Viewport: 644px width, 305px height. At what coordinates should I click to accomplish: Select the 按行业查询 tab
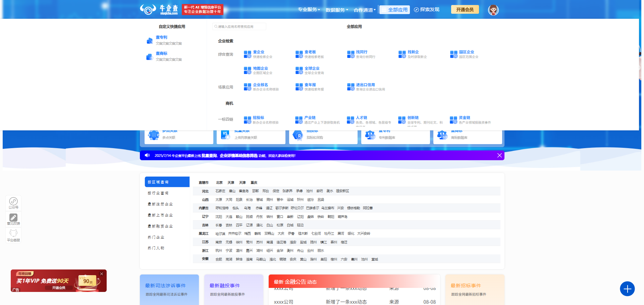158,193
